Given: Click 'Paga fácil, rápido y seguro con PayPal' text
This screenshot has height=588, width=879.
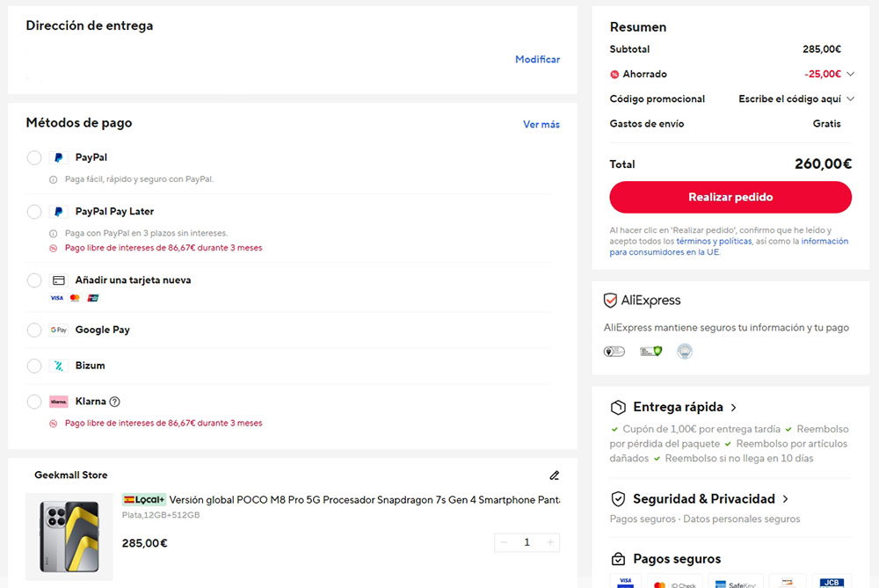Looking at the screenshot, I should 139,179.
